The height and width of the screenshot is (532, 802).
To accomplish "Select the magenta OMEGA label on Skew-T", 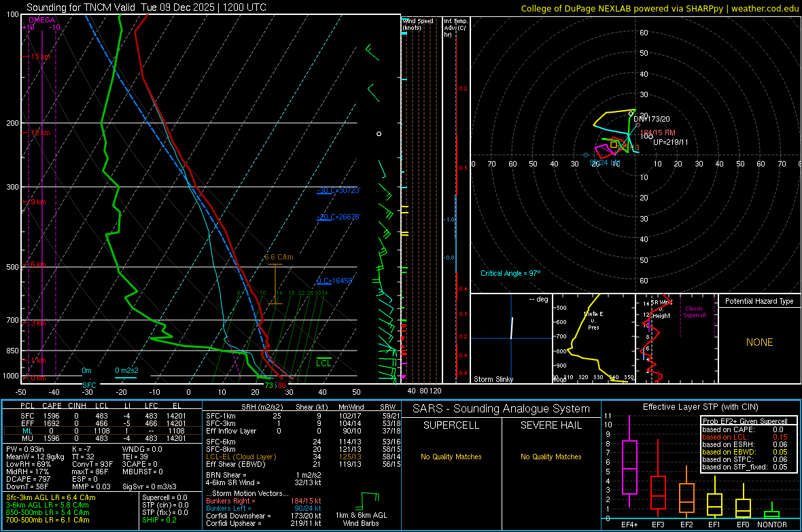I will [42, 20].
